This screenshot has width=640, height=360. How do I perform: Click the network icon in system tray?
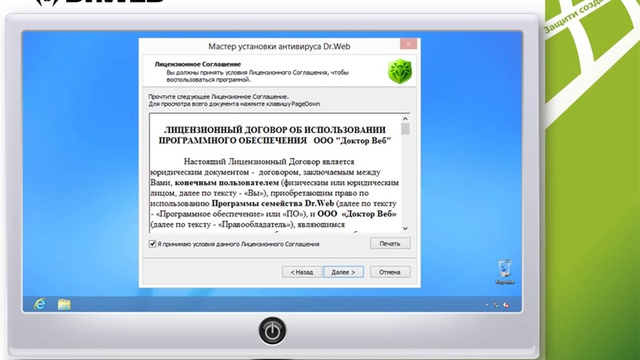click(496, 305)
